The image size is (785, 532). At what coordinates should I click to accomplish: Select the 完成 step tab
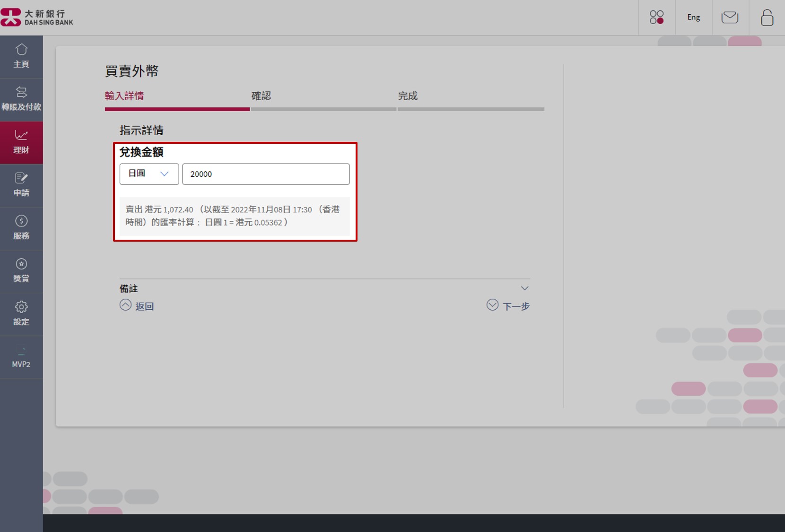pos(408,96)
